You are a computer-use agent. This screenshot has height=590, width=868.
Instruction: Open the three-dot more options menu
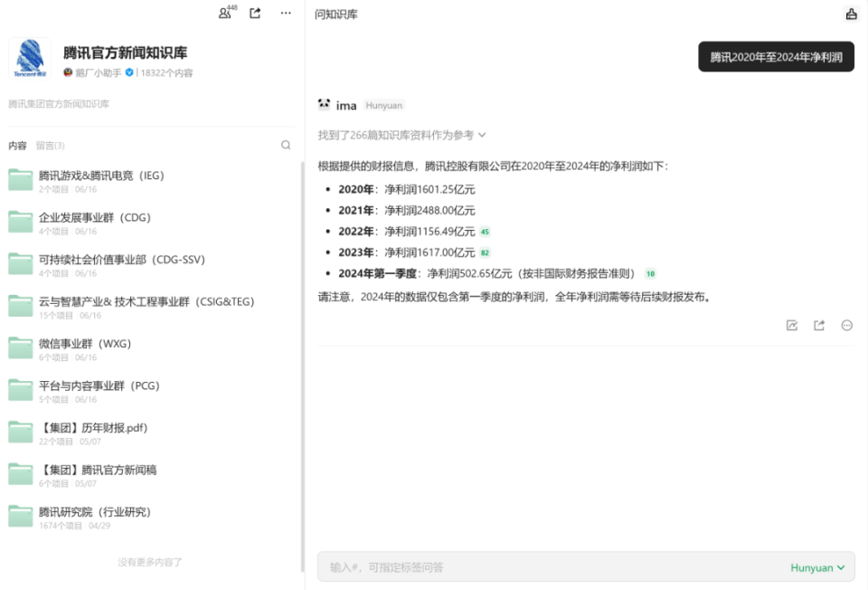(x=286, y=13)
